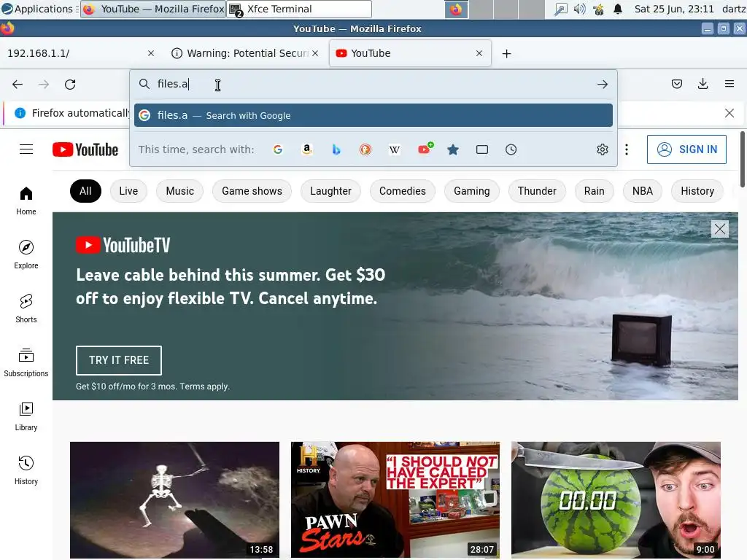Reload the page with the refresh icon
Screen dimensions: 747x560
pos(70,85)
